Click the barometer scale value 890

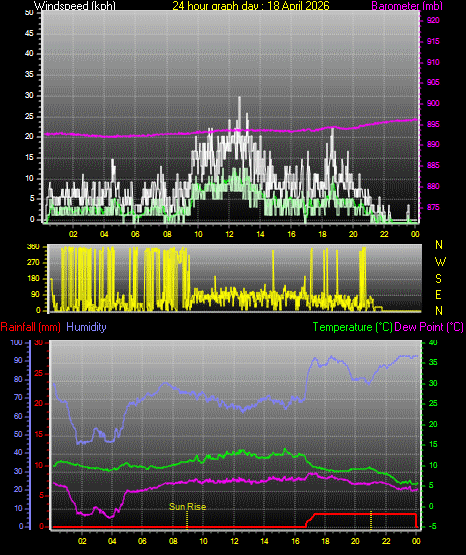point(433,144)
